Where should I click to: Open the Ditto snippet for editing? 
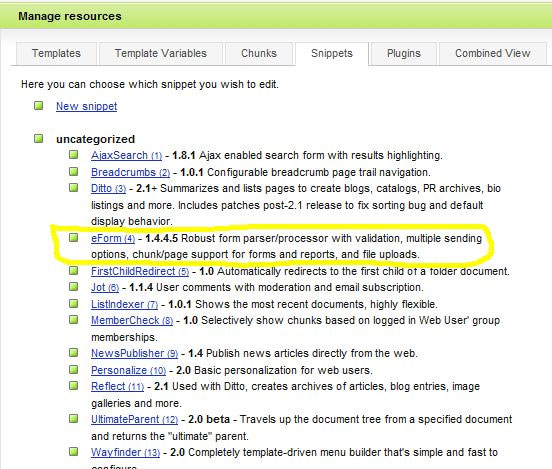(x=108, y=188)
